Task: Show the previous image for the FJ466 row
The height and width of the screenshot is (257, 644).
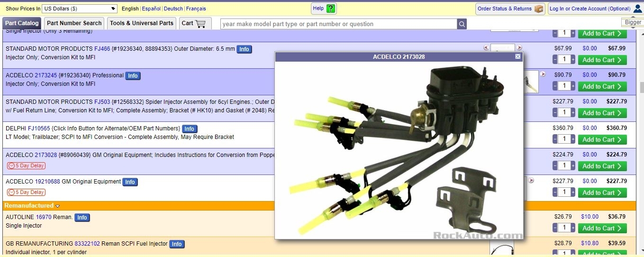Action: (486, 48)
